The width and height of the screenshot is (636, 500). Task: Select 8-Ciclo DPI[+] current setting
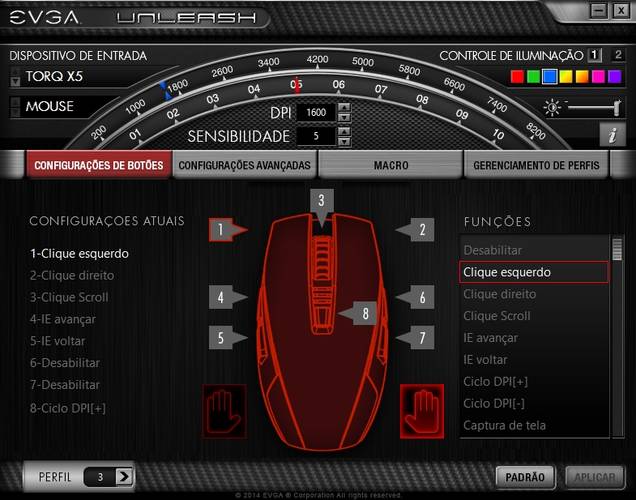[68, 408]
